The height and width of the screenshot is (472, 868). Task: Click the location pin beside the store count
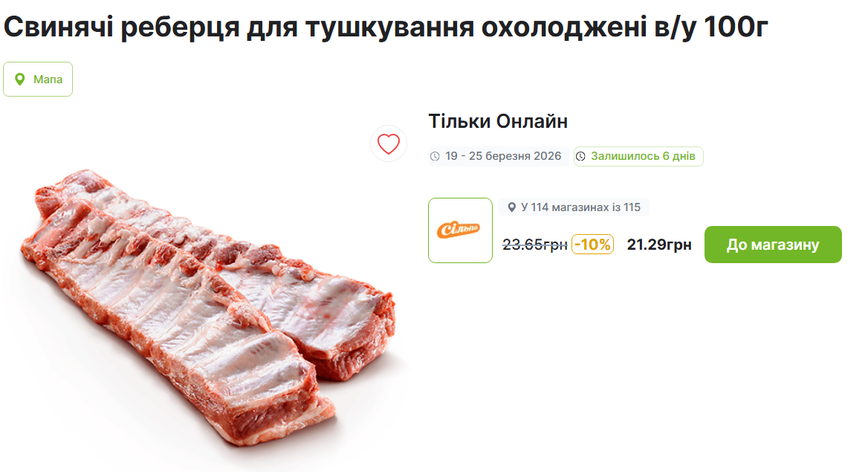(511, 207)
